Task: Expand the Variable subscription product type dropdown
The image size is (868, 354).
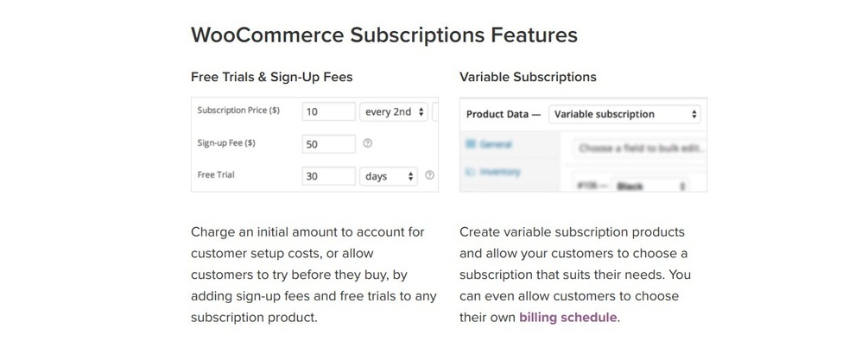Action: click(x=624, y=114)
